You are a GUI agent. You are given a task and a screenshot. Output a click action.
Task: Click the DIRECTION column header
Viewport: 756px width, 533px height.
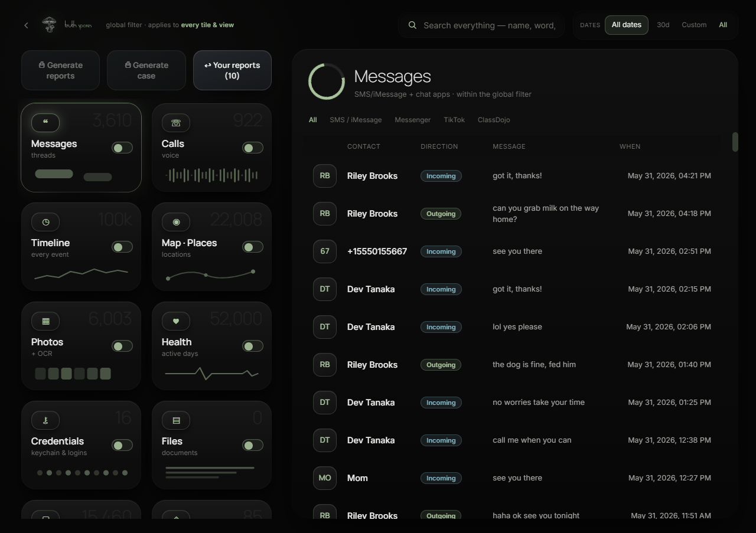439,146
